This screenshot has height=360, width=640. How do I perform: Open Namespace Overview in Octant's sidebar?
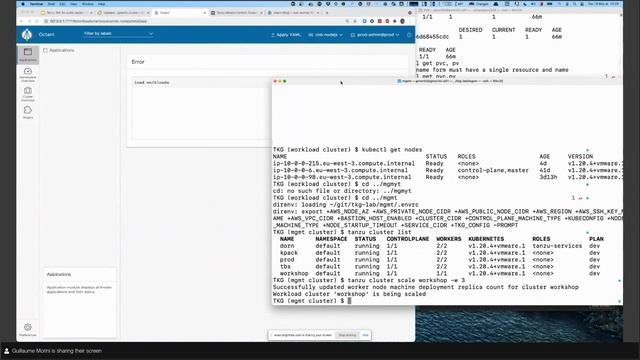[x=28, y=74]
